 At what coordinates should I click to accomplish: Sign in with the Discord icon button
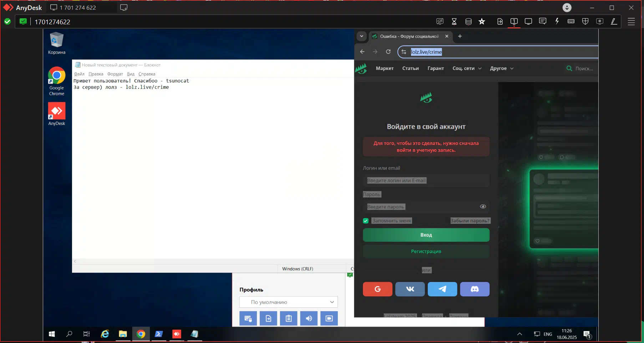point(475,289)
